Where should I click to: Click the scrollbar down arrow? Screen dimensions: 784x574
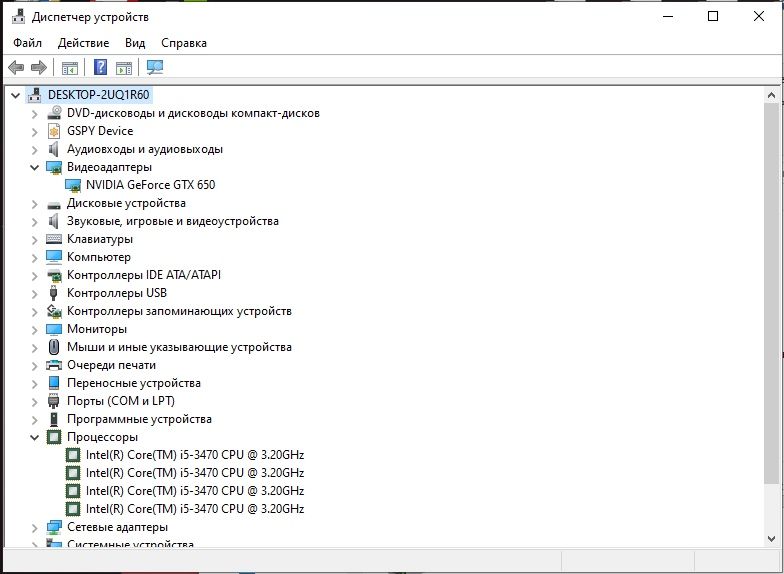pos(771,538)
